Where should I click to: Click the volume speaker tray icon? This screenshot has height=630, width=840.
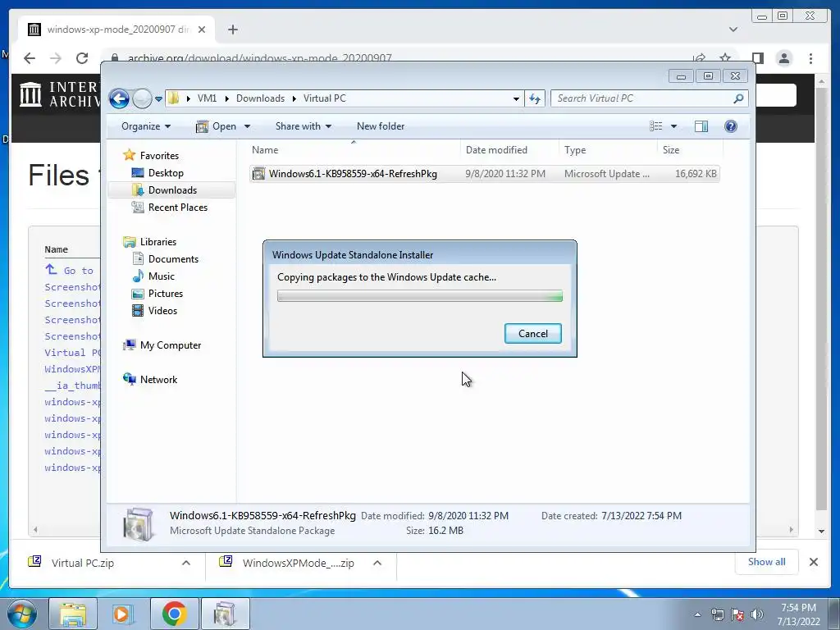(756, 614)
